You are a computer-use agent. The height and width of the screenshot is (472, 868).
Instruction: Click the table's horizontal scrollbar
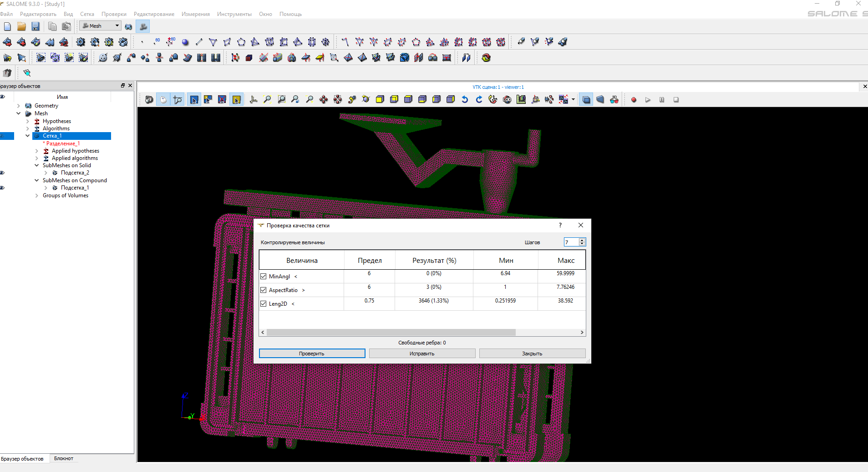(x=391, y=333)
